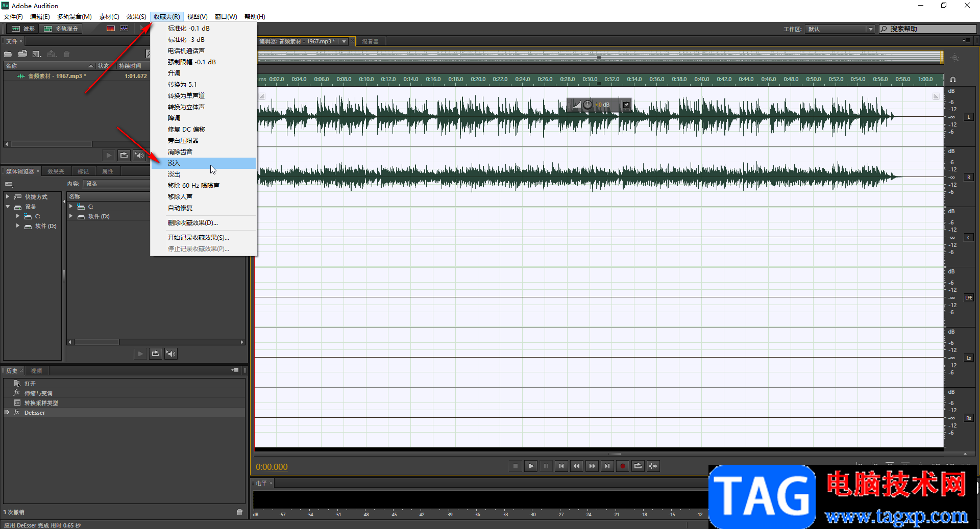Image resolution: width=980 pixels, height=529 pixels.
Task: Switch to Multitrack (多轨混音) view
Action: (61, 29)
